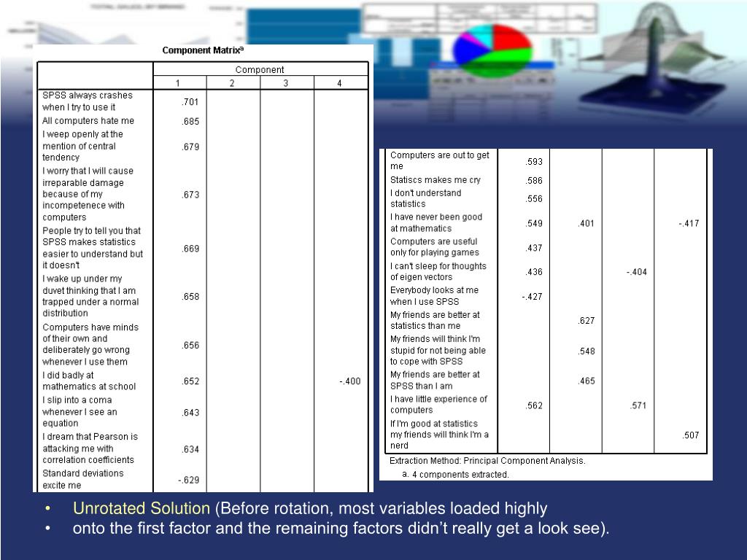Click the loading value .437
747x560 pixels.
click(x=534, y=248)
